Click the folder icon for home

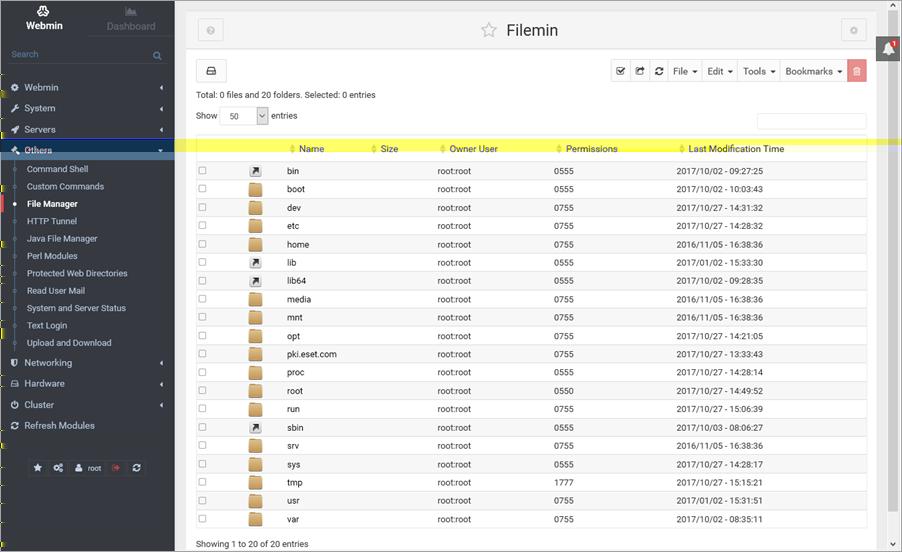[x=255, y=244]
